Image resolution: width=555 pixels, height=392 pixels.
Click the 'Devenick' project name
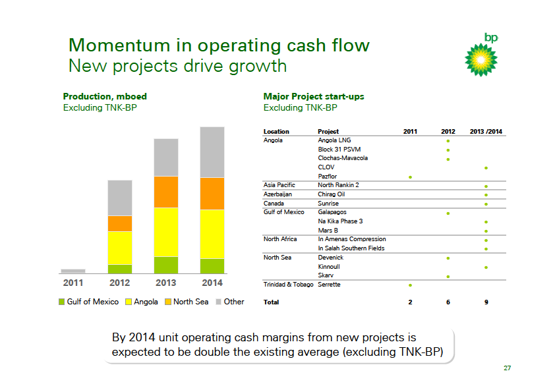[331, 257]
